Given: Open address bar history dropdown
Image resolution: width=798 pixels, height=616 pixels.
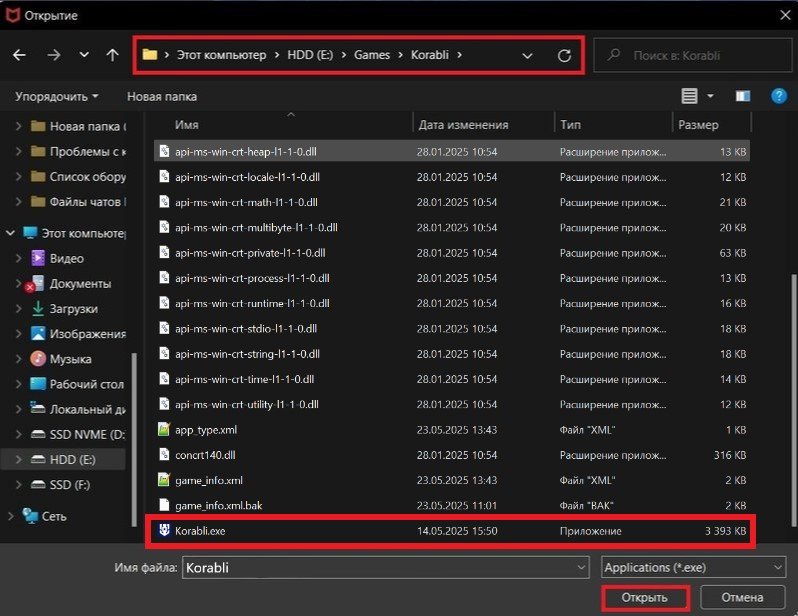Looking at the screenshot, I should 527,55.
